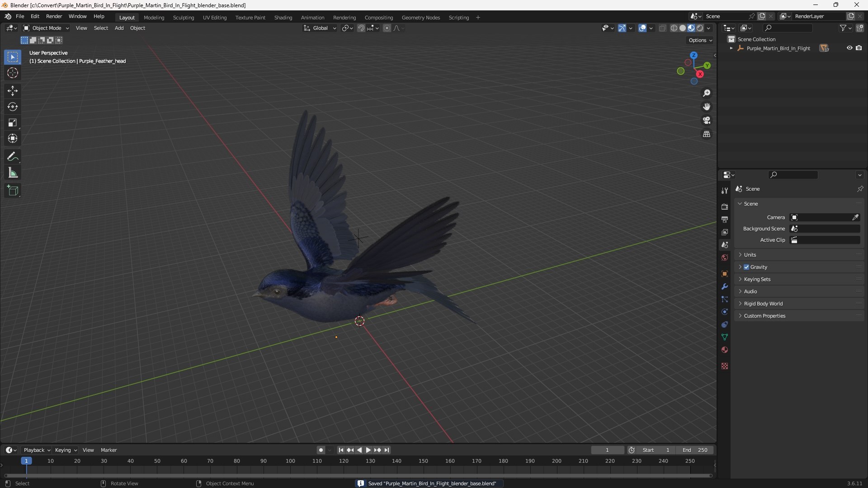The width and height of the screenshot is (868, 488).
Task: Click the current frame field showing 1
Action: (x=607, y=450)
